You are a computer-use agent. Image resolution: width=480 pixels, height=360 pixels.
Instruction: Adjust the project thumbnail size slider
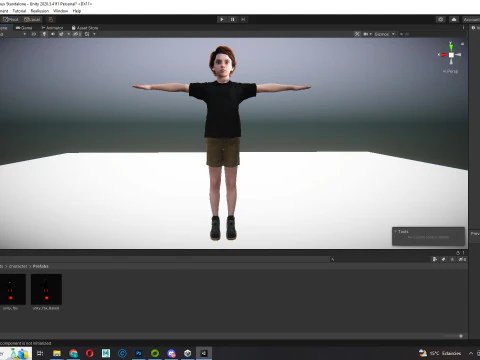tap(461, 336)
